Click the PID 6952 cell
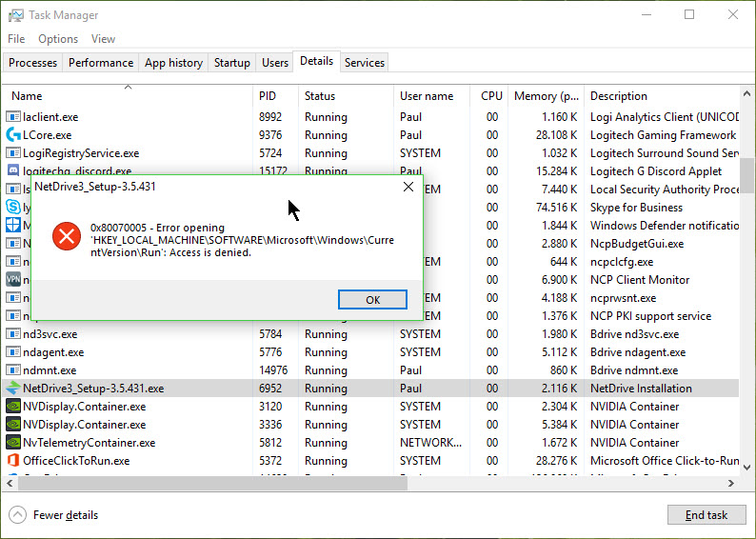 point(270,389)
